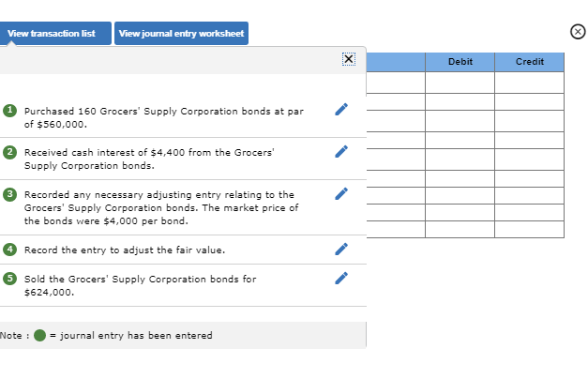Click the Debit column header
This screenshot has width=588, height=379.
click(460, 62)
